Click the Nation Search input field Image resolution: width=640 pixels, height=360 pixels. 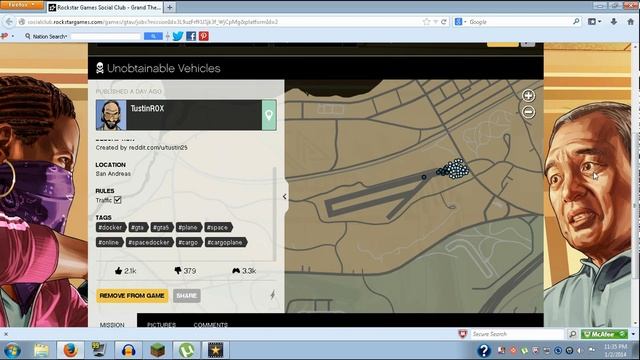click(x=105, y=37)
